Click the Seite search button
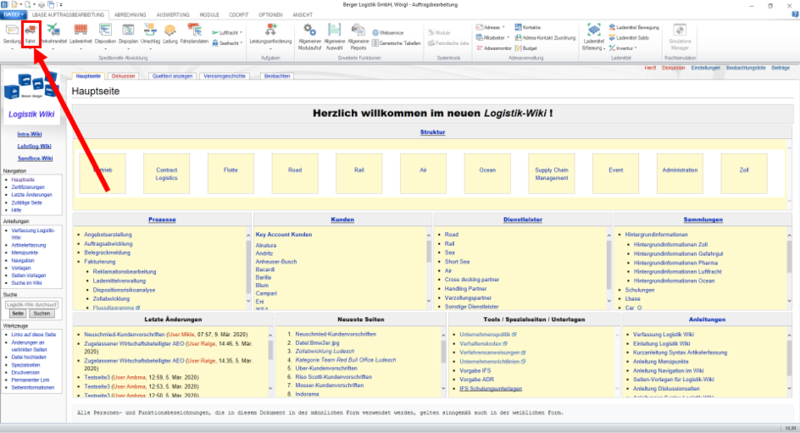This screenshot has height=433, width=800. (x=17, y=314)
